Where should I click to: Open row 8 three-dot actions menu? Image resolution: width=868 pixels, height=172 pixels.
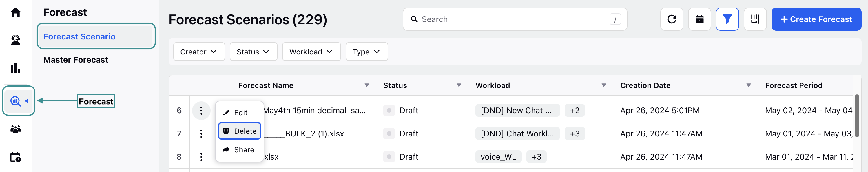[201, 157]
